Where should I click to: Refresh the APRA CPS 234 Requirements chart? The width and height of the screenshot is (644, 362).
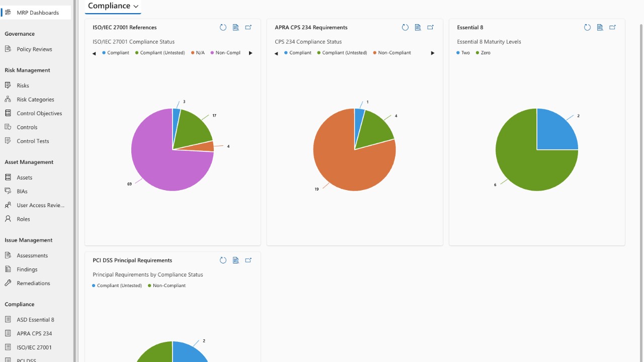point(405,28)
